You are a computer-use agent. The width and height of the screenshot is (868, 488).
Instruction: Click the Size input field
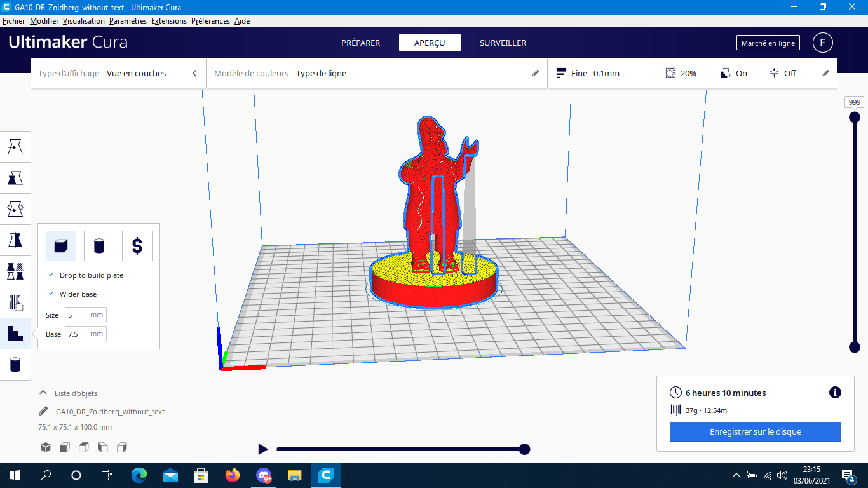coord(86,315)
